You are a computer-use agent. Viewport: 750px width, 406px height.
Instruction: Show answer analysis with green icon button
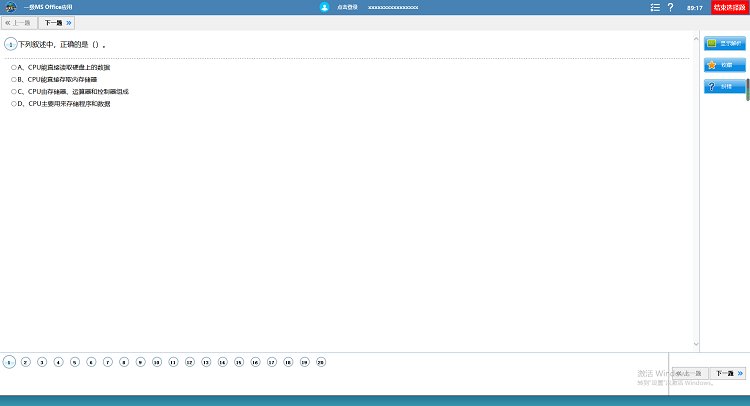pos(725,44)
